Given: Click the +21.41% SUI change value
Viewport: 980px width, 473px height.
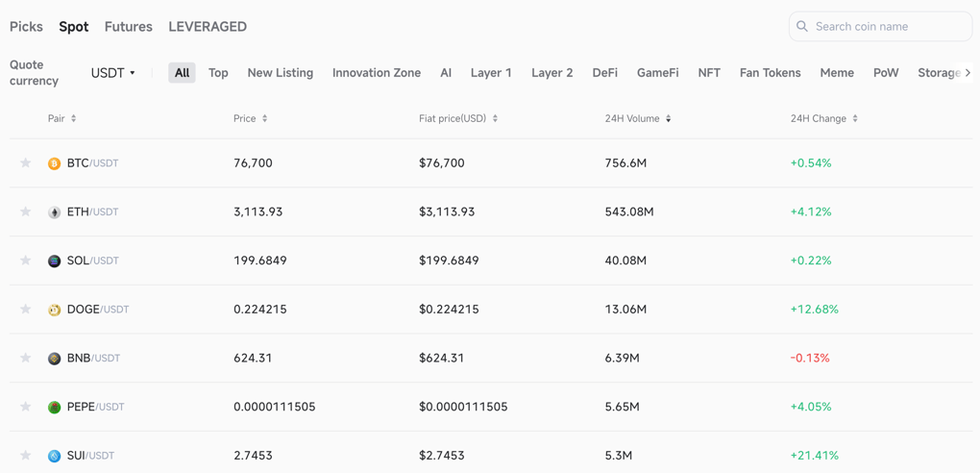Looking at the screenshot, I should (x=815, y=456).
